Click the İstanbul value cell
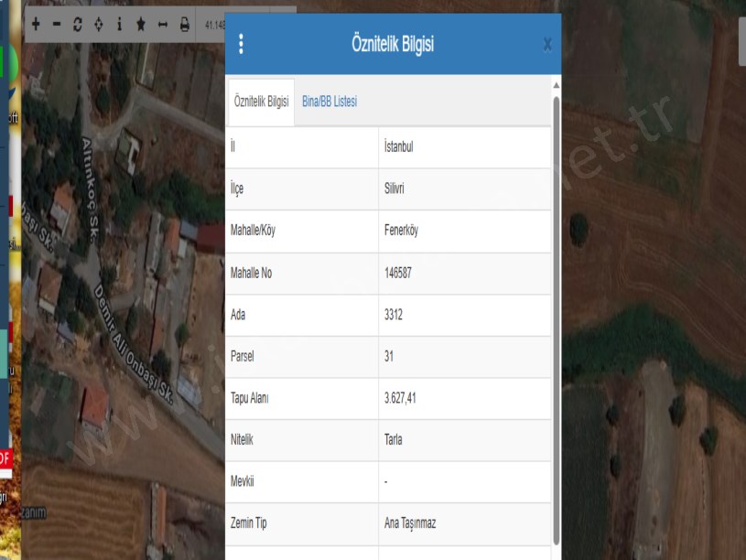The height and width of the screenshot is (560, 746). click(399, 146)
